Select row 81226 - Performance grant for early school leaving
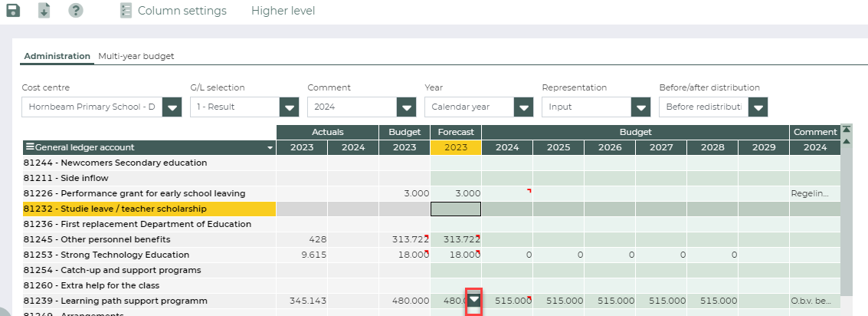This screenshot has height=316, width=868. (x=149, y=193)
